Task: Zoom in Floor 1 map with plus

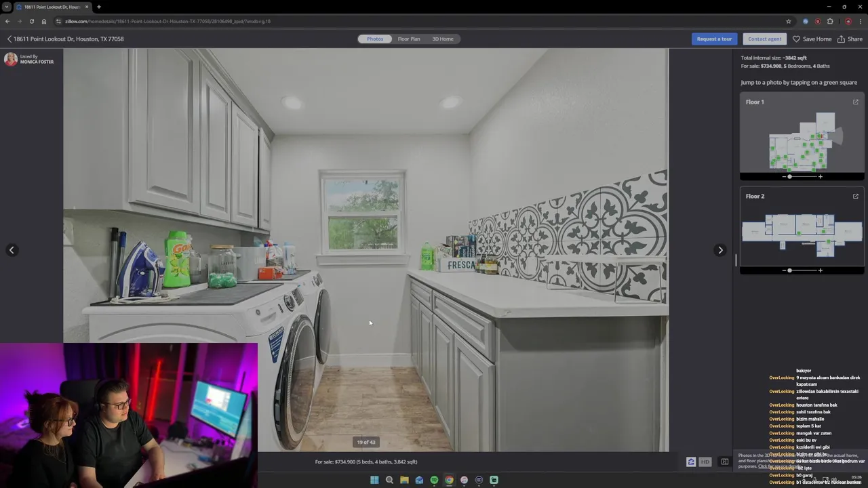Action: coord(821,176)
